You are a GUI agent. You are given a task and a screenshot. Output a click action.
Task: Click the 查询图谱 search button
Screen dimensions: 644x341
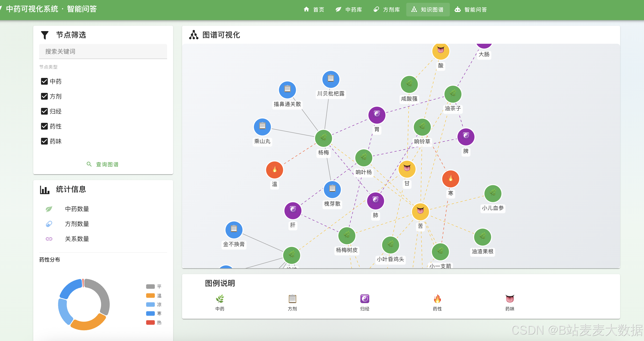coord(103,164)
